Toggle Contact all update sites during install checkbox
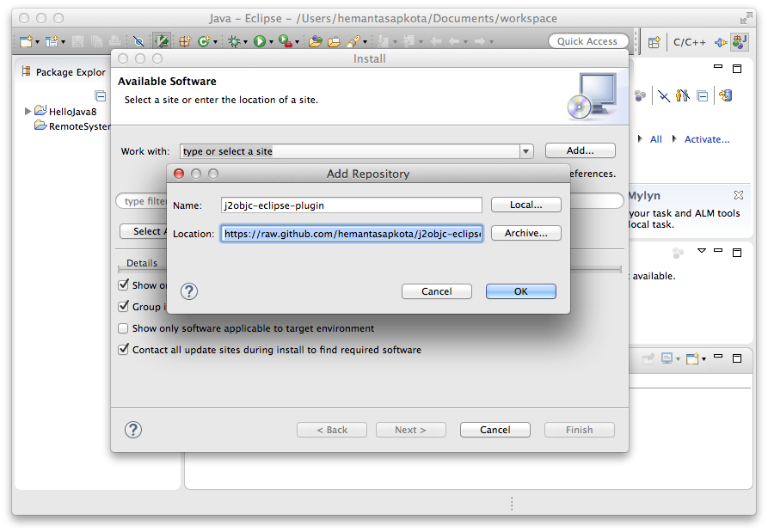This screenshot has height=532, width=768. 124,350
